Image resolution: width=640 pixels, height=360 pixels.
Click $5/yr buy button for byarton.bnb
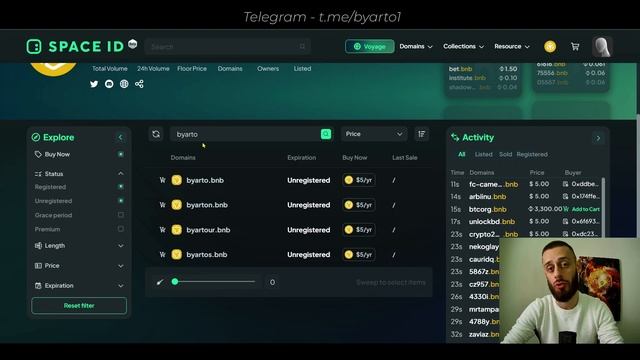[359, 205]
